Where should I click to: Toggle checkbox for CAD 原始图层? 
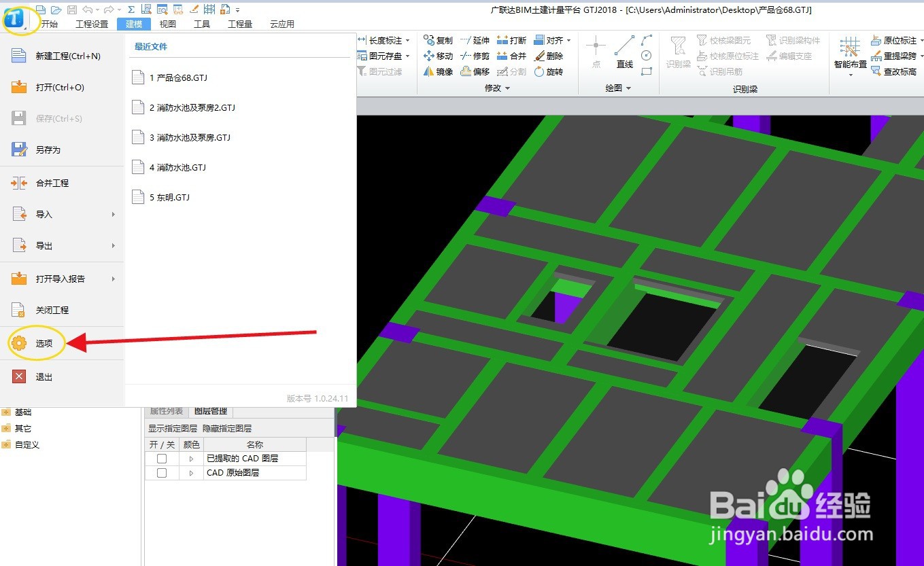tap(162, 473)
